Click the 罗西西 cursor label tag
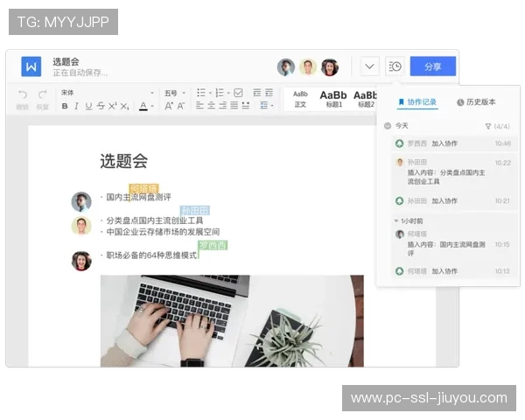The height and width of the screenshot is (420, 525). pyautogui.click(x=213, y=245)
